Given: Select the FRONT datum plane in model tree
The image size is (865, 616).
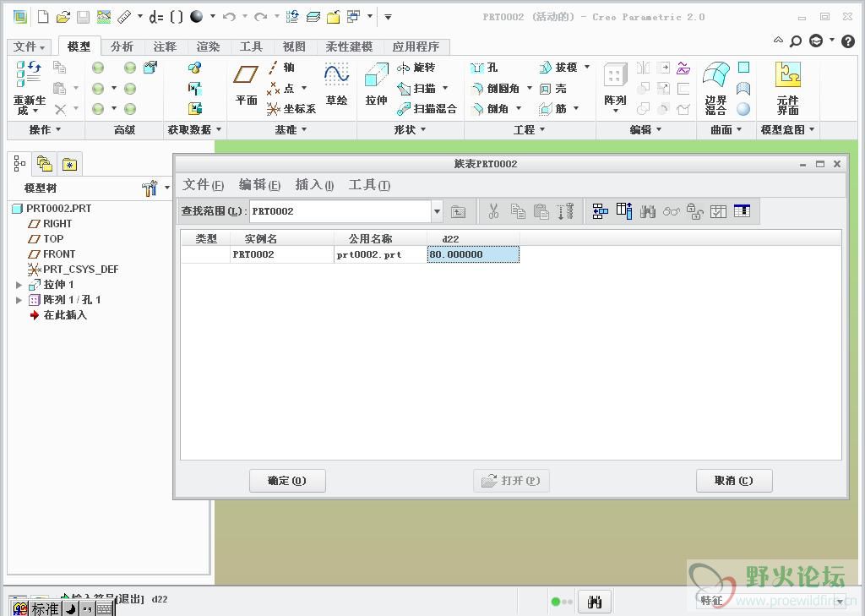Looking at the screenshot, I should [x=52, y=254].
